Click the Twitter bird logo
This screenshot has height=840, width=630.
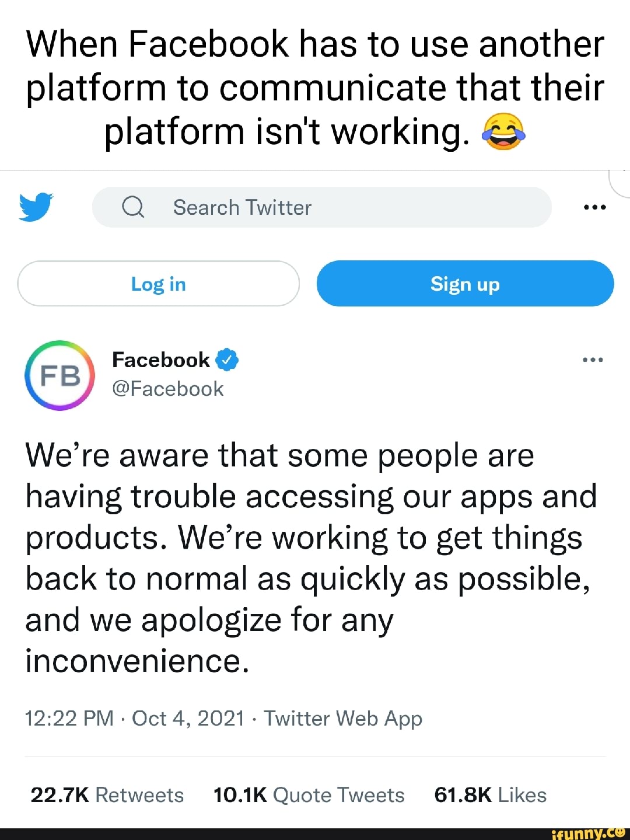tap(36, 207)
